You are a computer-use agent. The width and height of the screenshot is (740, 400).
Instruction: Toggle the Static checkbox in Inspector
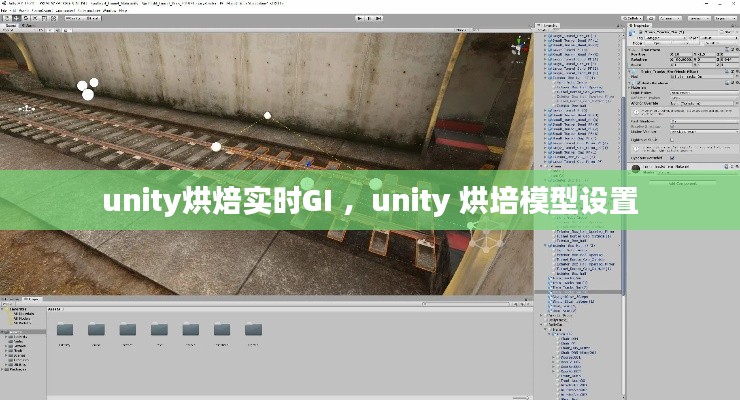click(x=722, y=32)
